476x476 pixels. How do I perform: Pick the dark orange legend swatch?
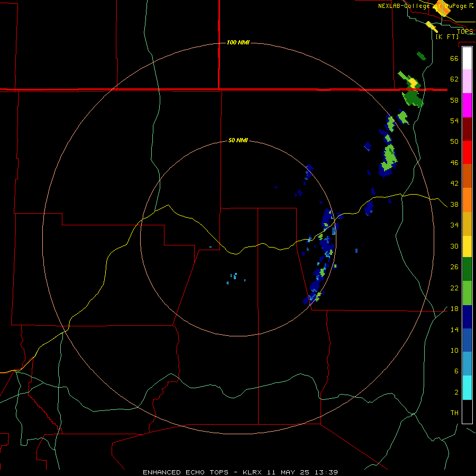point(467,176)
